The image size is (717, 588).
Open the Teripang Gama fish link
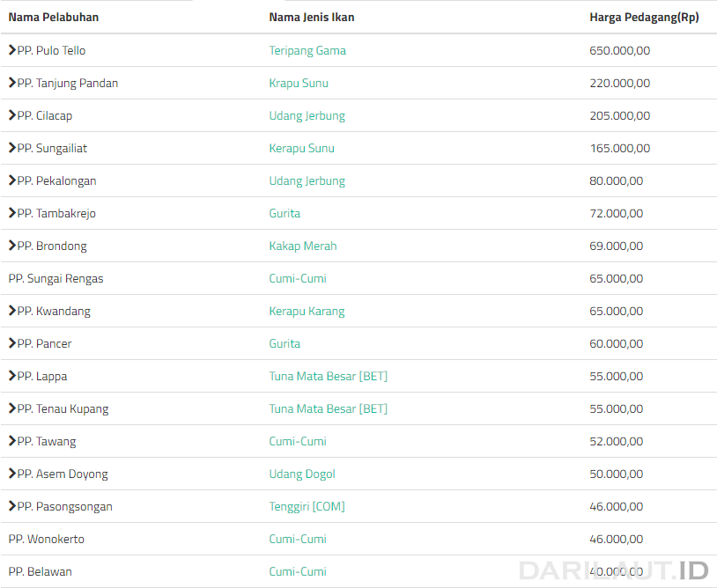coord(307,51)
